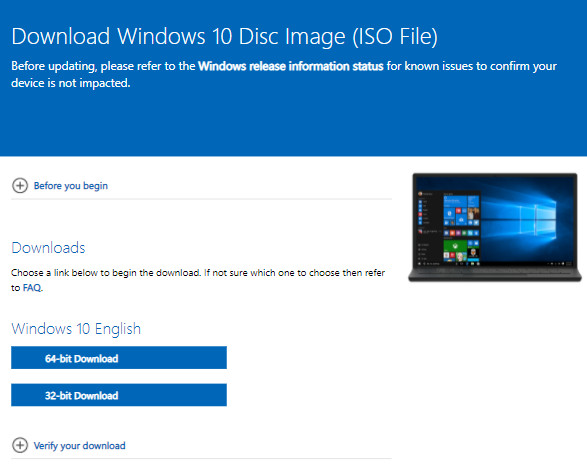Screen dimensions: 587x472
Task: Click the Downloads section heading
Action: tap(48, 248)
